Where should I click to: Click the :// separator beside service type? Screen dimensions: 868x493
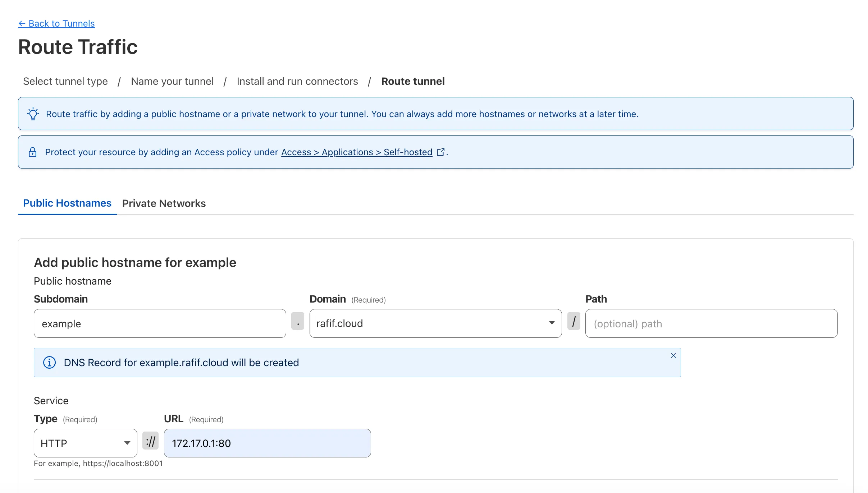point(150,441)
